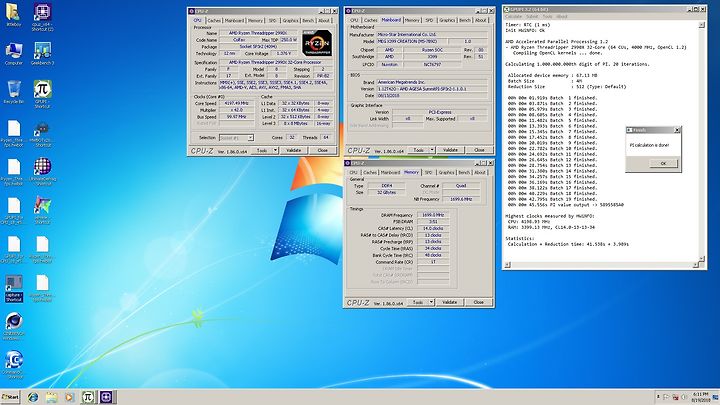Image resolution: width=720 pixels, height=405 pixels.
Task: Open the Recycle Bin icon
Action: pyautogui.click(x=14, y=90)
